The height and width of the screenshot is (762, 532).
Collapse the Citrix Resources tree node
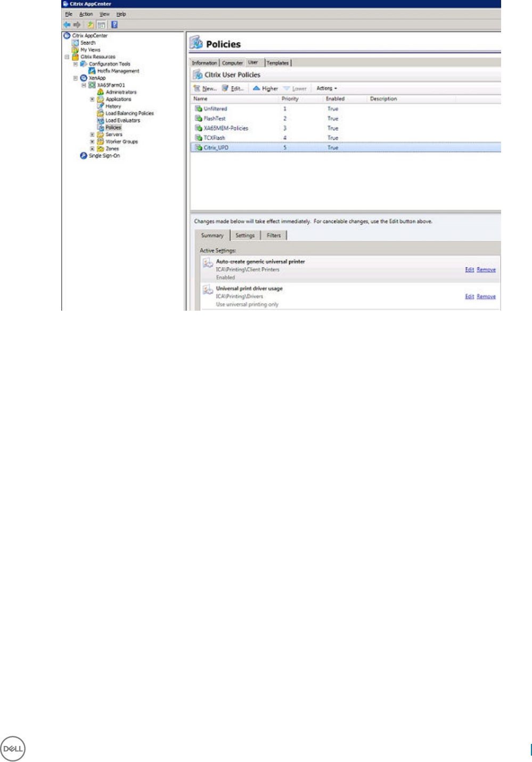(x=67, y=56)
